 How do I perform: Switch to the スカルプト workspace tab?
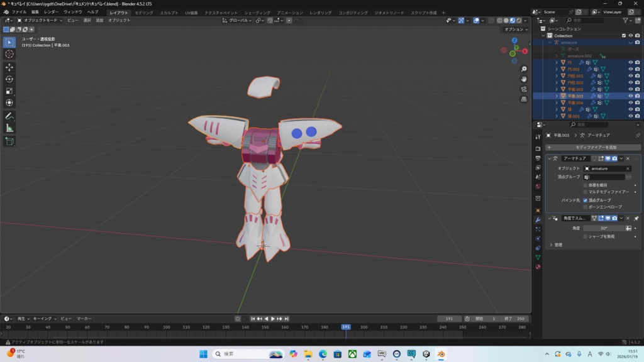(x=169, y=13)
